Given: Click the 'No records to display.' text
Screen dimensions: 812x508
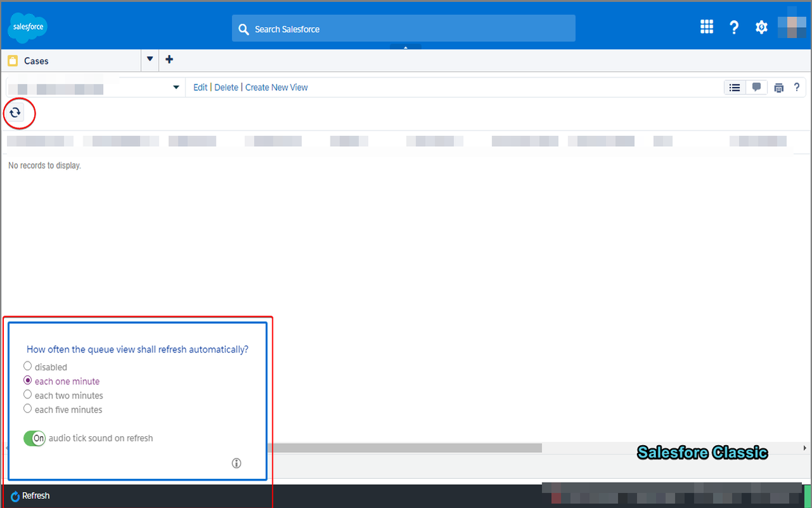Looking at the screenshot, I should [44, 166].
